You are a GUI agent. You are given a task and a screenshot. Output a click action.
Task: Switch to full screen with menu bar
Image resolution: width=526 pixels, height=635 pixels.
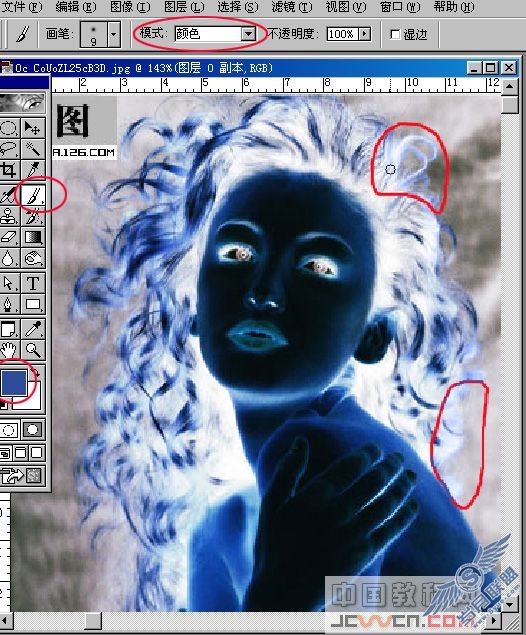click(21, 453)
